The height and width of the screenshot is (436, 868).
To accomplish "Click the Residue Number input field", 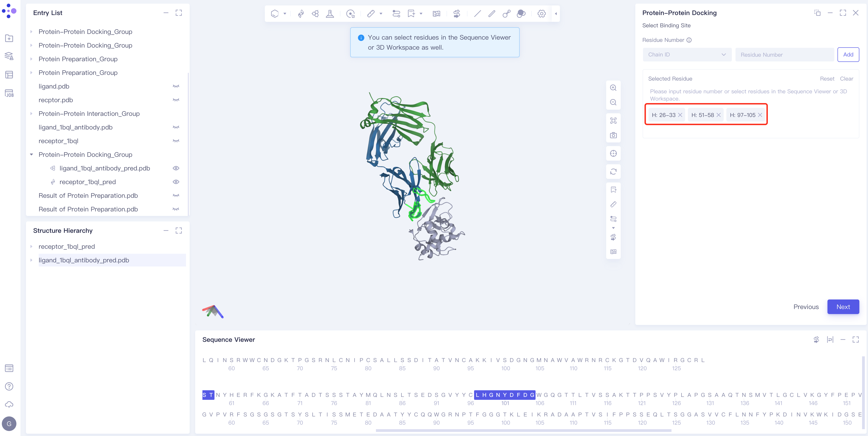I will [x=784, y=55].
